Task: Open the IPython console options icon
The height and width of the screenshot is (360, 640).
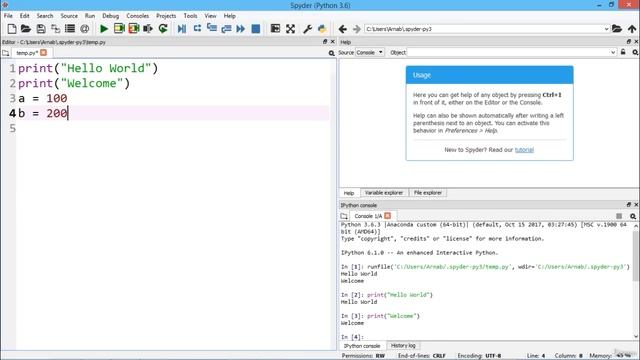Action: pyautogui.click(x=633, y=216)
